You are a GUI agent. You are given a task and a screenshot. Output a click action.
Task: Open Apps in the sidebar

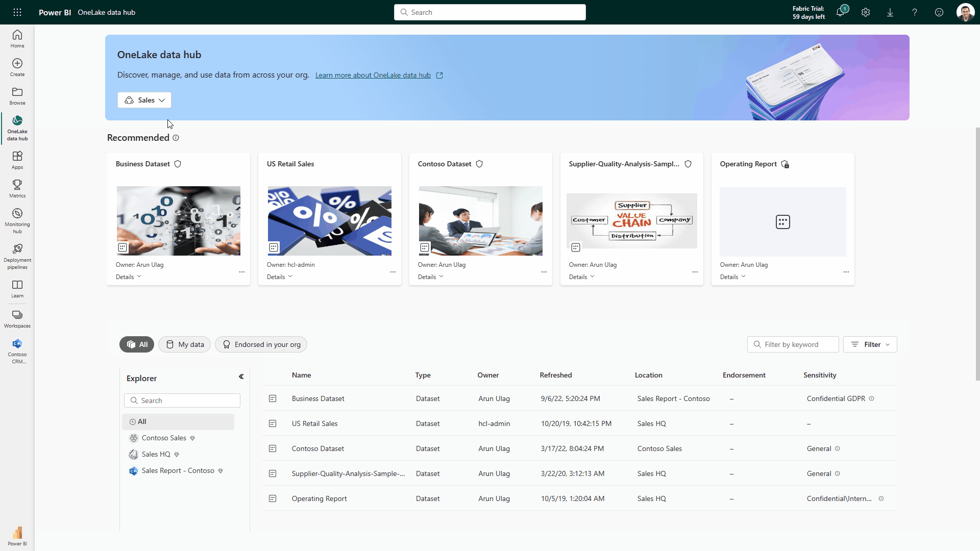17,160
